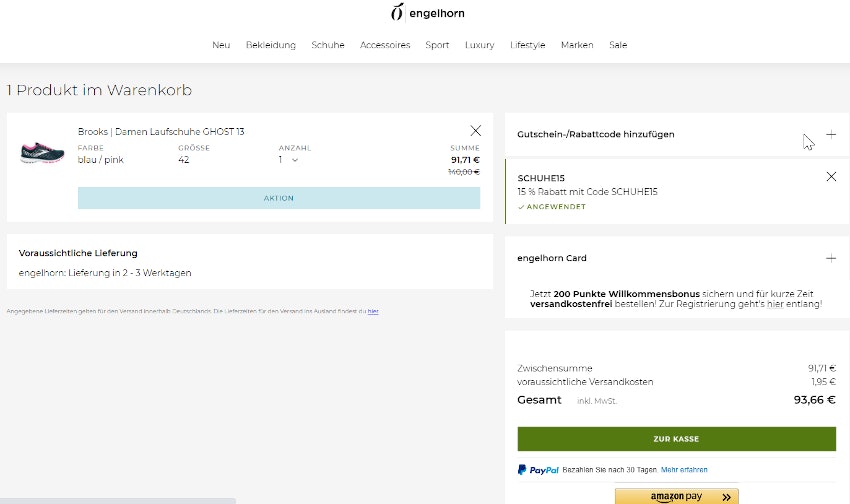This screenshot has width=850, height=504.
Task: Remove Brooks shoe from cart with X
Action: tap(476, 131)
